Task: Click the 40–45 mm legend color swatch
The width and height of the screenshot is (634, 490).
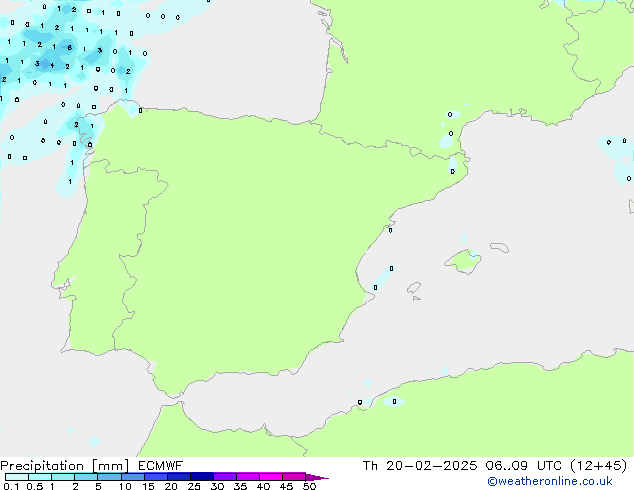Action: click(271, 477)
